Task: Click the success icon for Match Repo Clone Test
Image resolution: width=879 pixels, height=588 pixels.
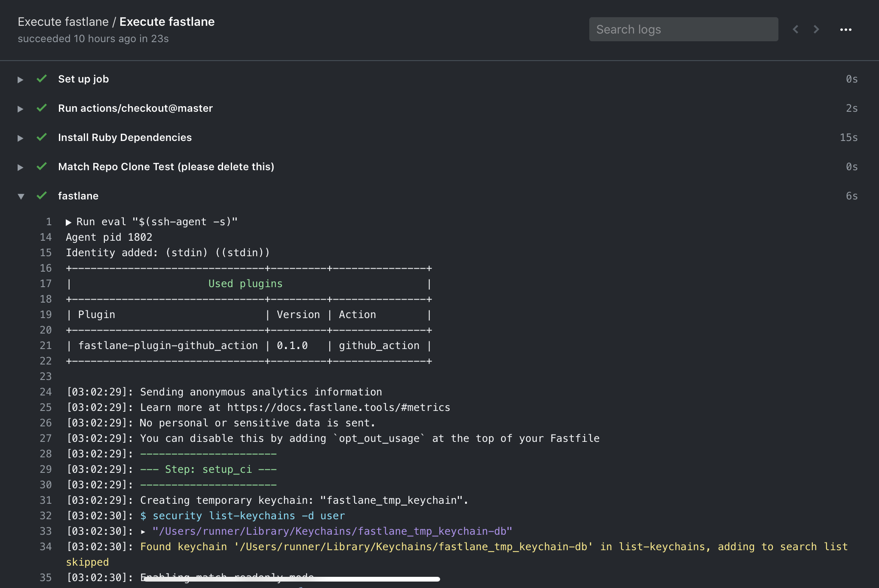Action: coord(41,166)
